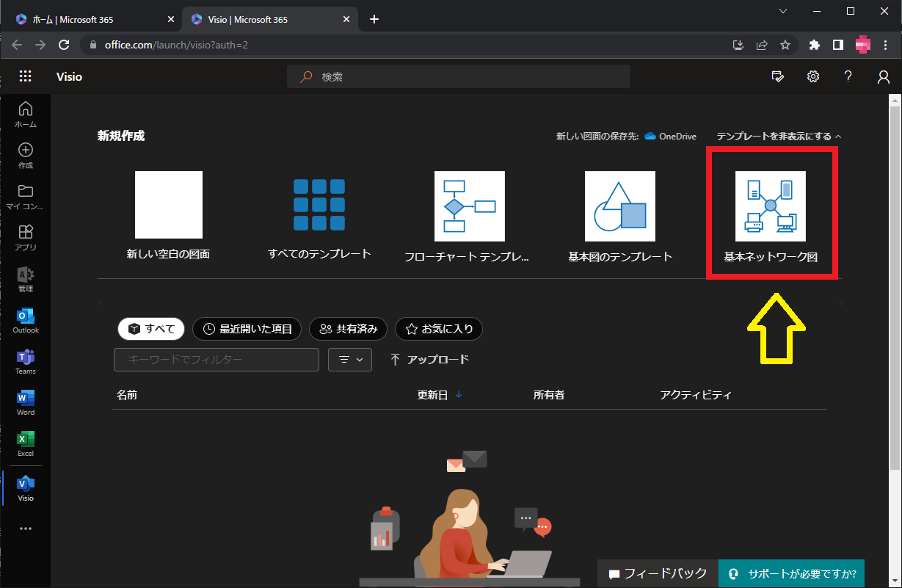Select Visio in the left sidebar
Viewport: 902px width, 588px height.
pyautogui.click(x=26, y=488)
